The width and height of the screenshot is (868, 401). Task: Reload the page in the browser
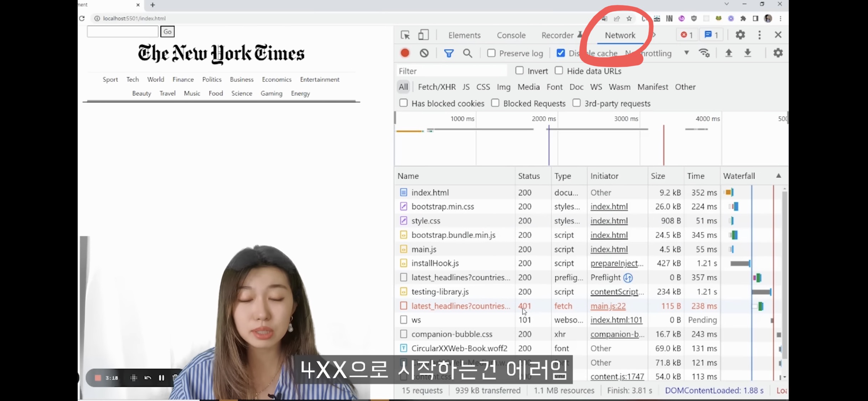pyautogui.click(x=82, y=18)
